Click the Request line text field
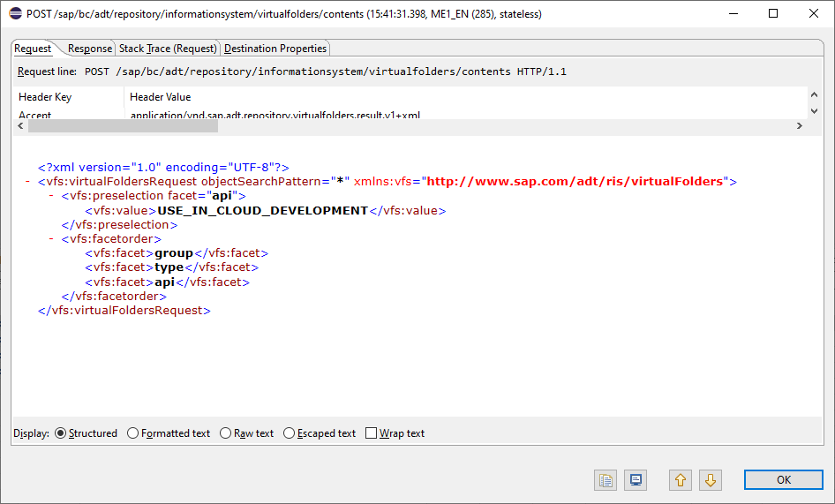Screen dimensions: 835x504 325,71
